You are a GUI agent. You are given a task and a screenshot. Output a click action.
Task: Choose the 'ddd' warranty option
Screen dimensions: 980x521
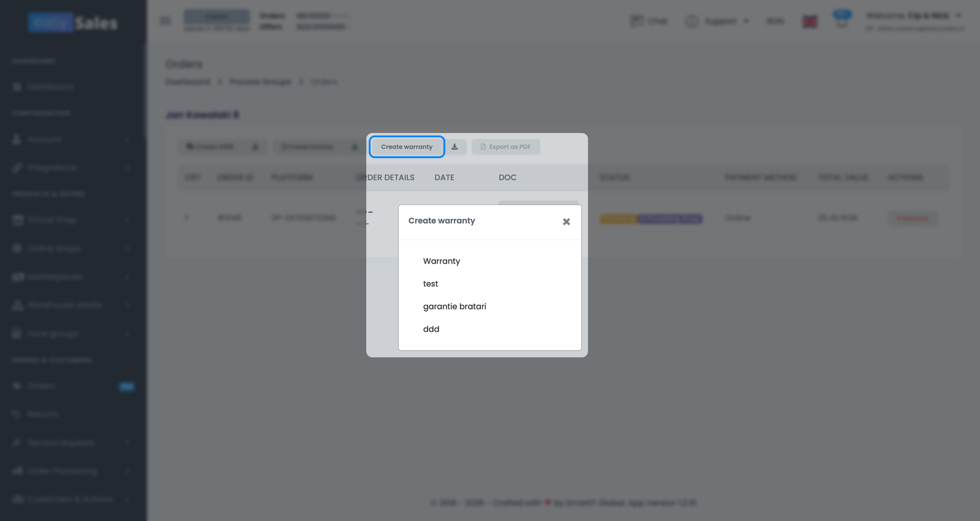pos(431,329)
